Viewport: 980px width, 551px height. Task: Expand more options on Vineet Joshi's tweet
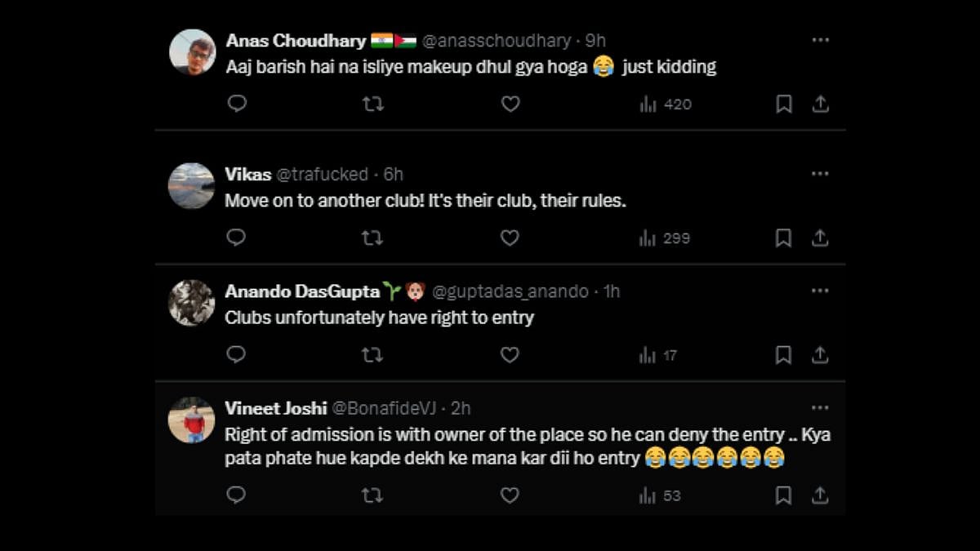coord(820,407)
